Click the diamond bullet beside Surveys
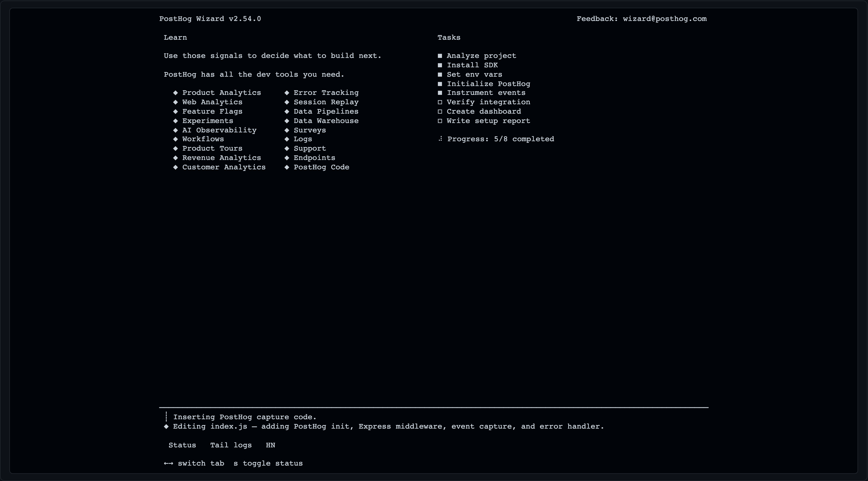Image resolution: width=868 pixels, height=481 pixels. coord(287,130)
